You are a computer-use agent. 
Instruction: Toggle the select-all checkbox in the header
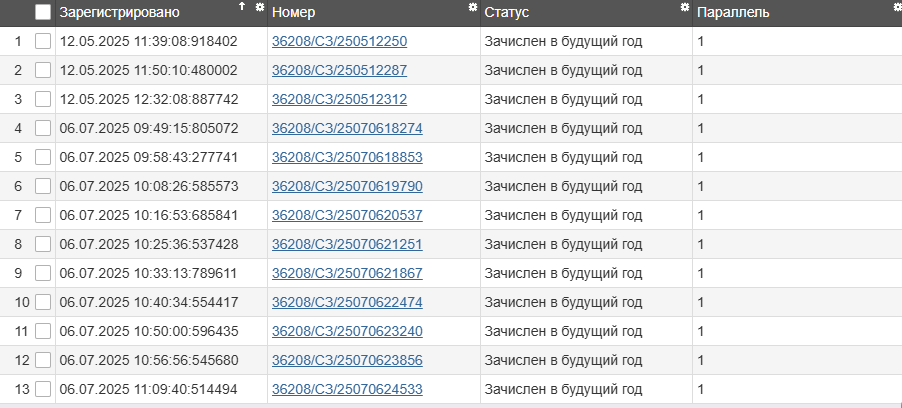tap(43, 13)
